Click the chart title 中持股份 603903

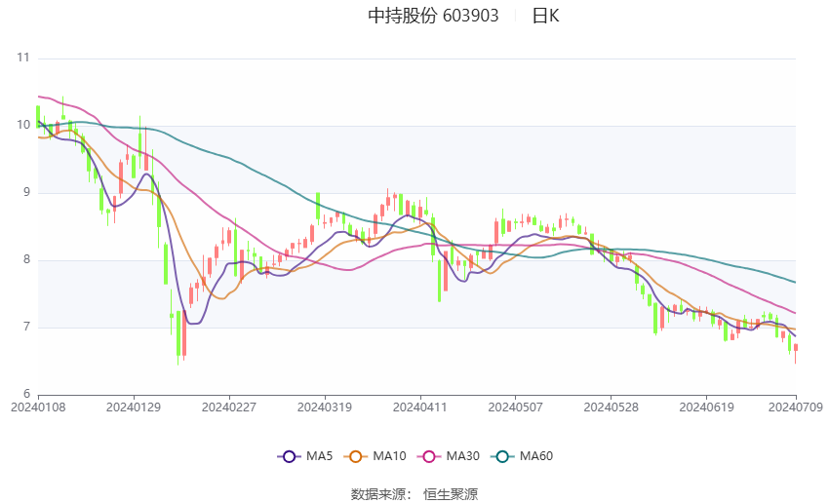click(433, 16)
